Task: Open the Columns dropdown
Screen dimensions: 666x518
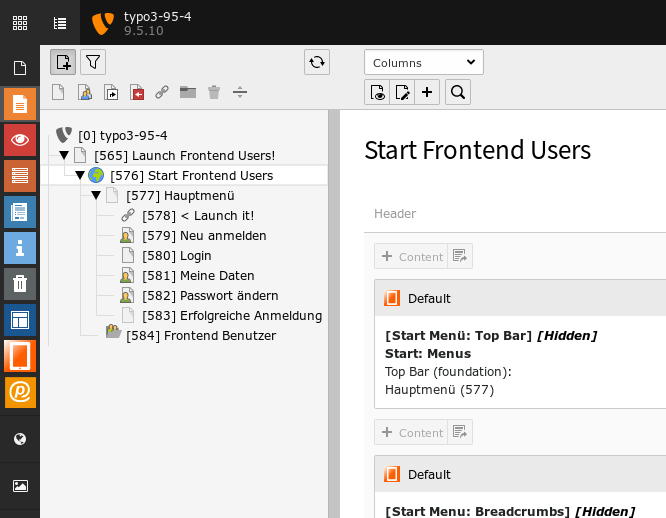Action: point(424,62)
